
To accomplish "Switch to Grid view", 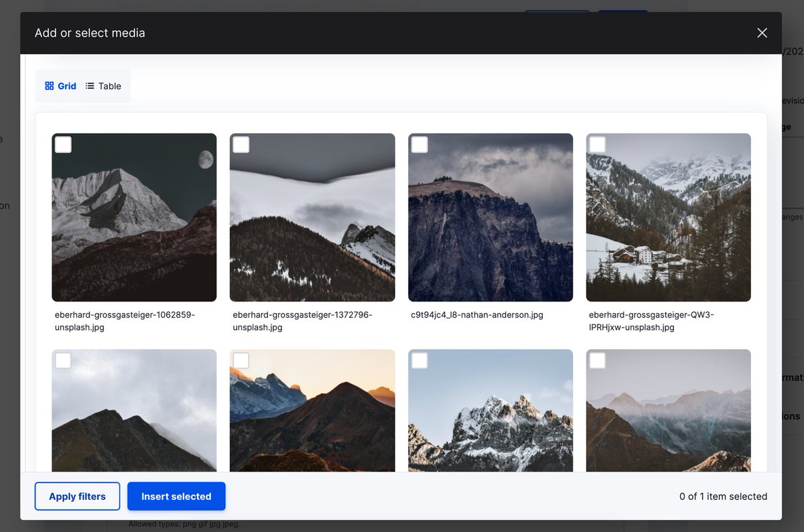I will 60,86.
